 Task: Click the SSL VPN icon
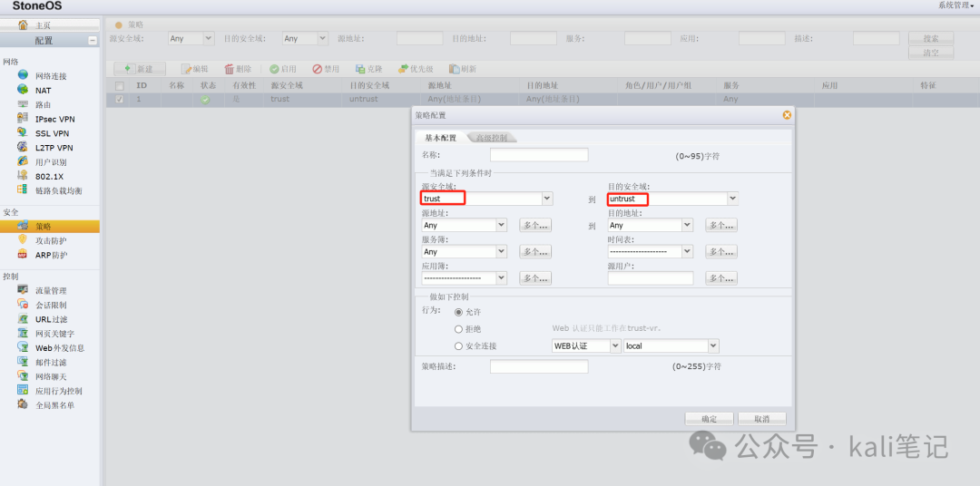click(23, 132)
